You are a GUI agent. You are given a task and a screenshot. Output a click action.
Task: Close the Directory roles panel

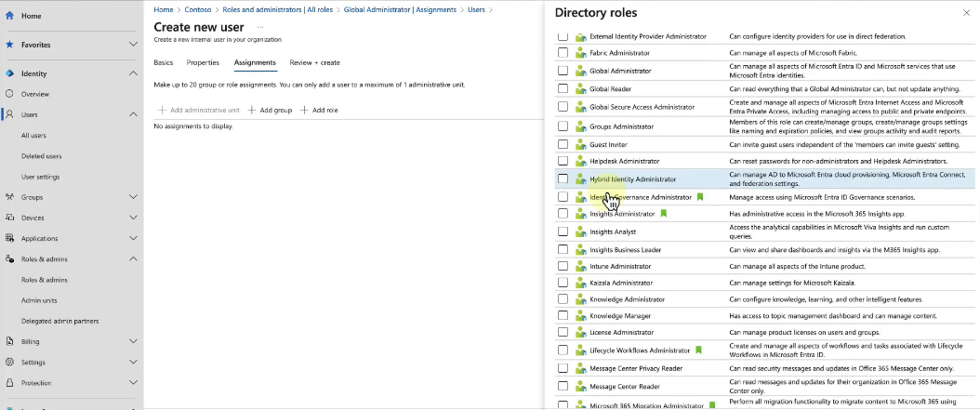[967, 12]
